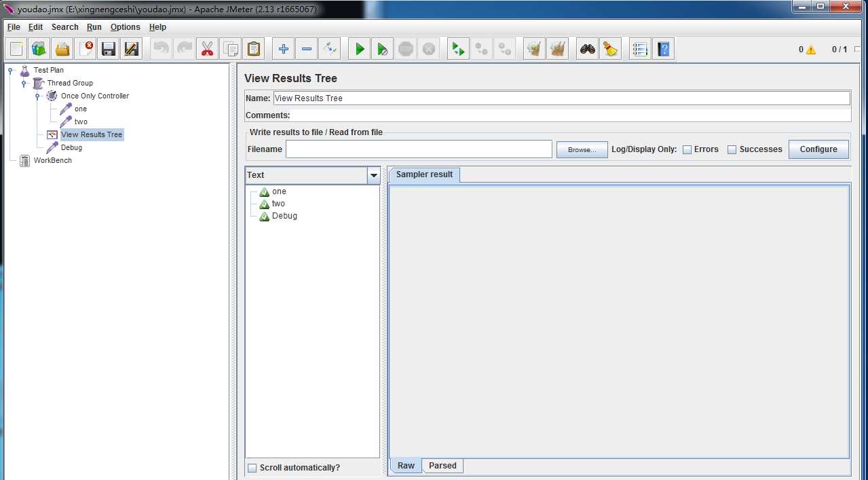Open the Edit menu
The height and width of the screenshot is (480, 868).
tap(35, 27)
